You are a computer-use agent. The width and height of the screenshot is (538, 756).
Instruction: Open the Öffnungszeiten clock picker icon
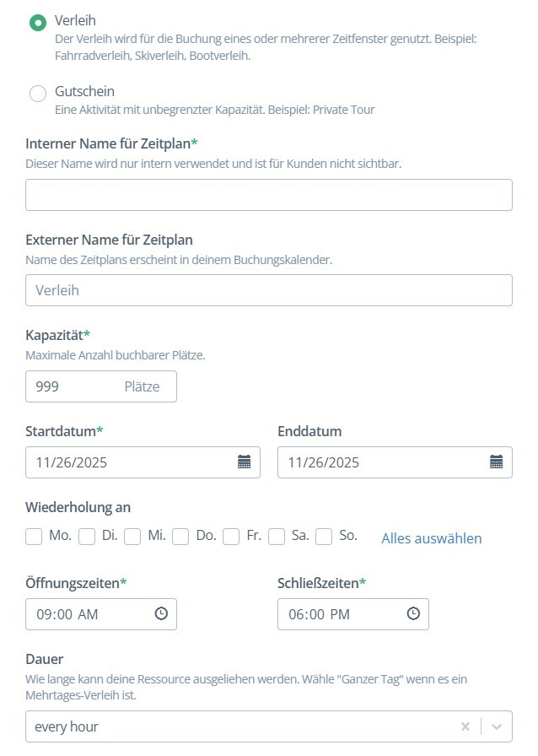pos(161,613)
